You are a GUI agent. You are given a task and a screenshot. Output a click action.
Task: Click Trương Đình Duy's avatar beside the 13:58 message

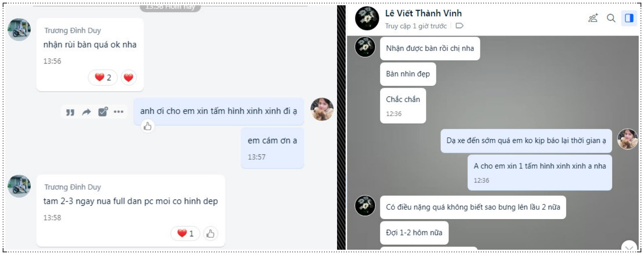click(19, 187)
